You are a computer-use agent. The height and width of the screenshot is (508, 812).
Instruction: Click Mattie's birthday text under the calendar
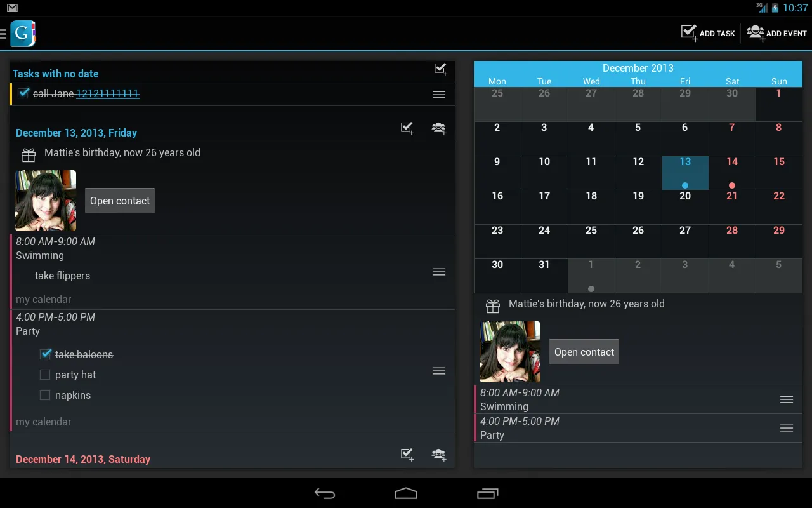point(587,304)
